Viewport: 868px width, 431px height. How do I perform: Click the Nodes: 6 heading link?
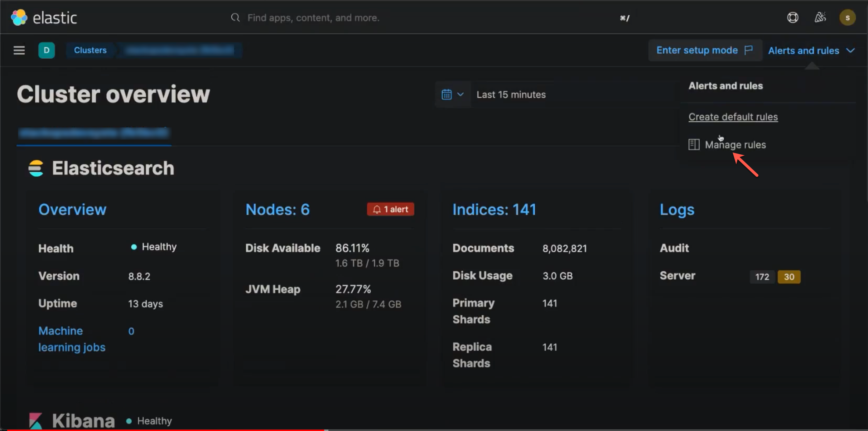tap(277, 209)
